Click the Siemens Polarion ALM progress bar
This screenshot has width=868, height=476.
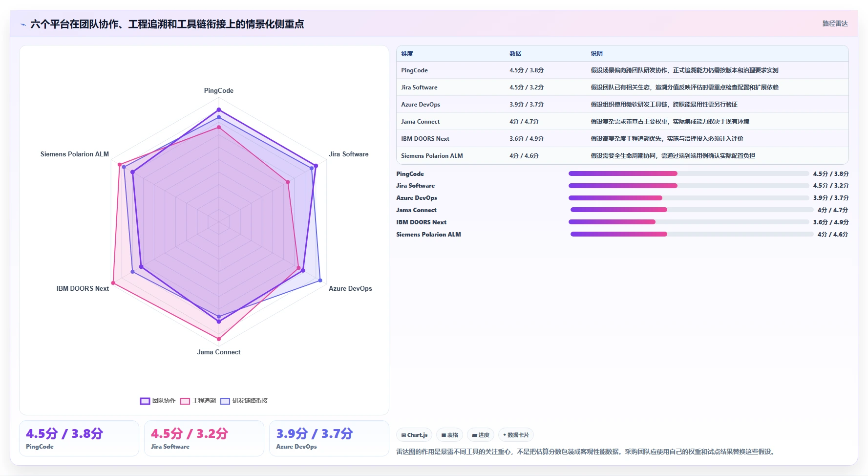(692, 234)
